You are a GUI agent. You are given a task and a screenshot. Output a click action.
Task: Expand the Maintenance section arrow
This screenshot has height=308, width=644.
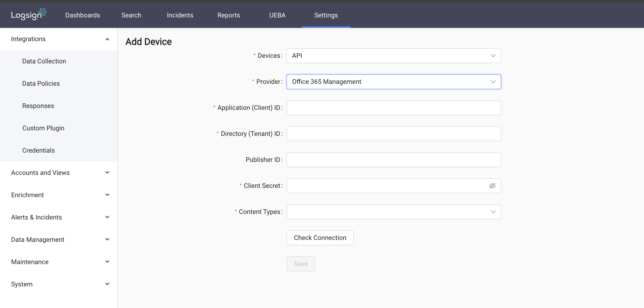(107, 262)
